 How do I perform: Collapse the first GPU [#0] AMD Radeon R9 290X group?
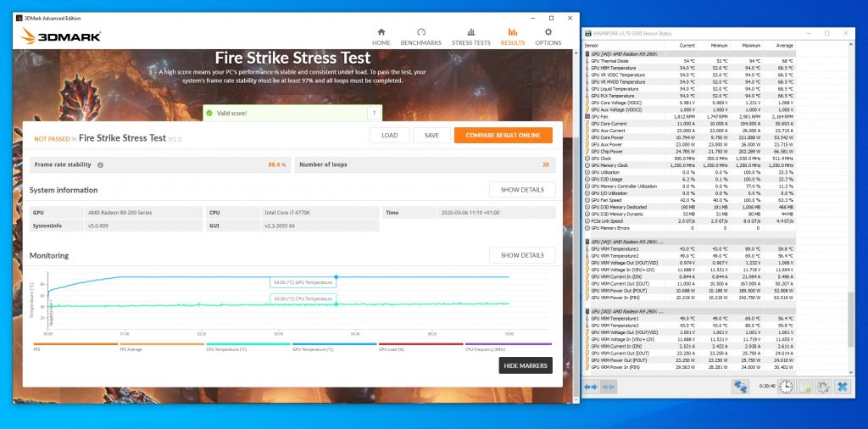click(x=690, y=54)
